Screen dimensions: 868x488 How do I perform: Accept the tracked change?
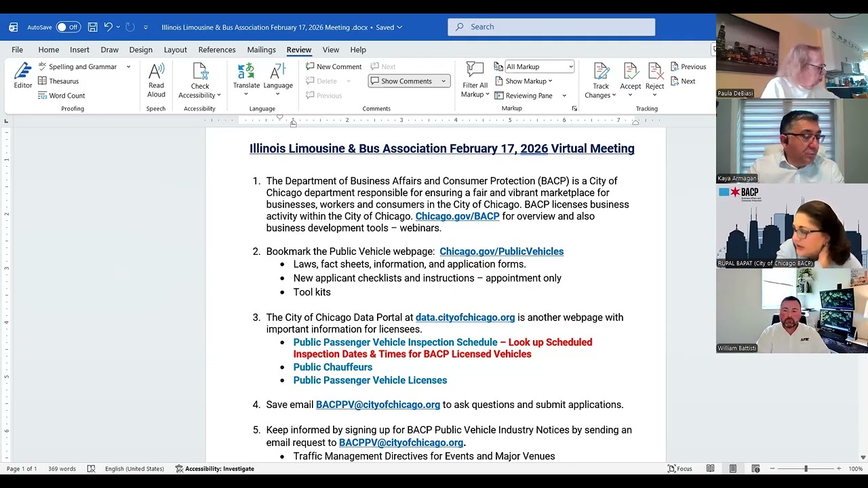(630, 81)
